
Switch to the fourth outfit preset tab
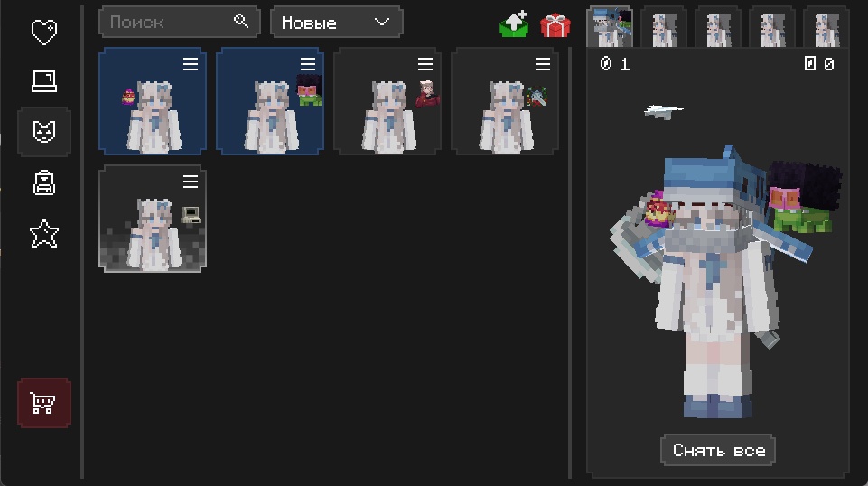[771, 26]
